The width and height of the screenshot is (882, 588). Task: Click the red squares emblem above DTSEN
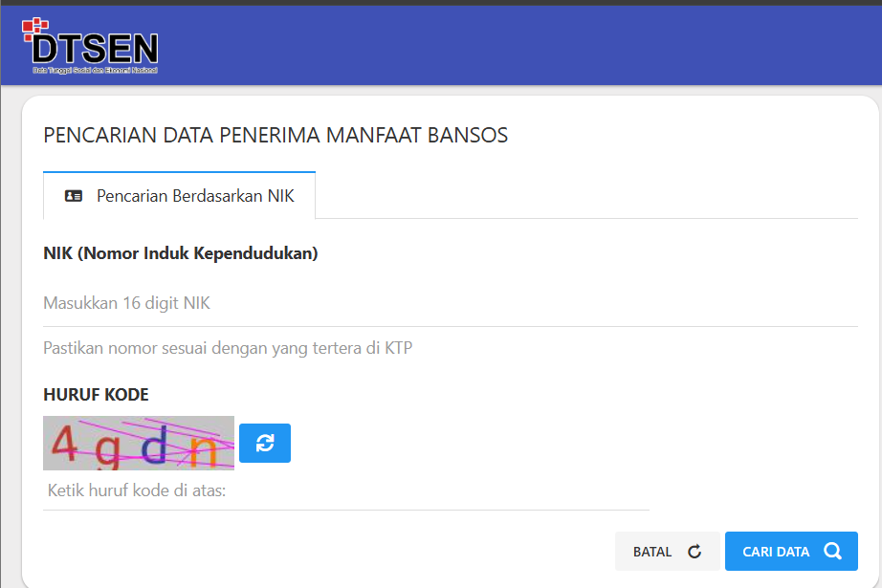point(34,28)
